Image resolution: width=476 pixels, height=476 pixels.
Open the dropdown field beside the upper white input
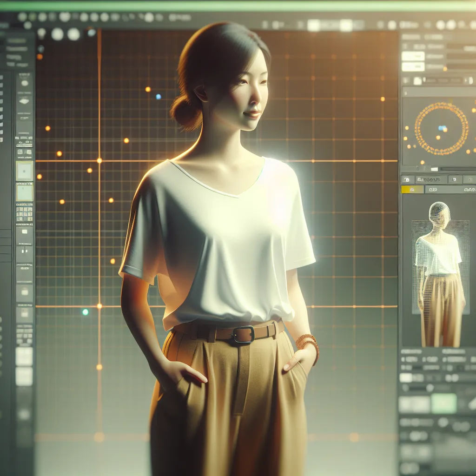click(460, 56)
